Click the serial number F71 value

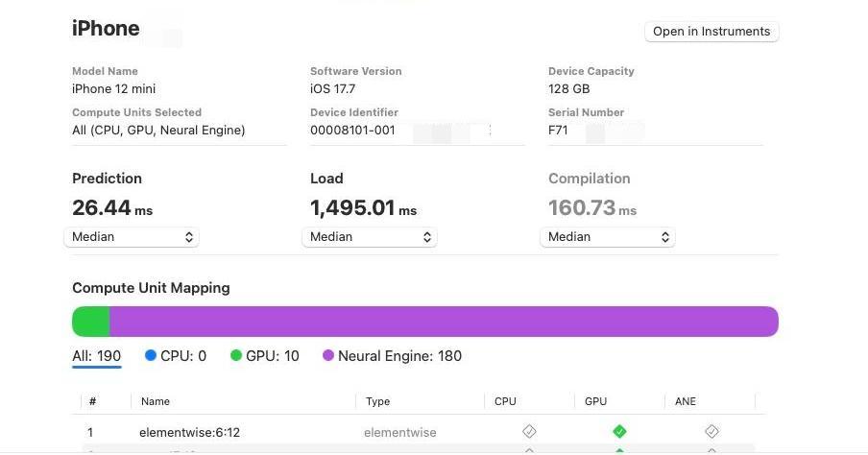point(558,131)
